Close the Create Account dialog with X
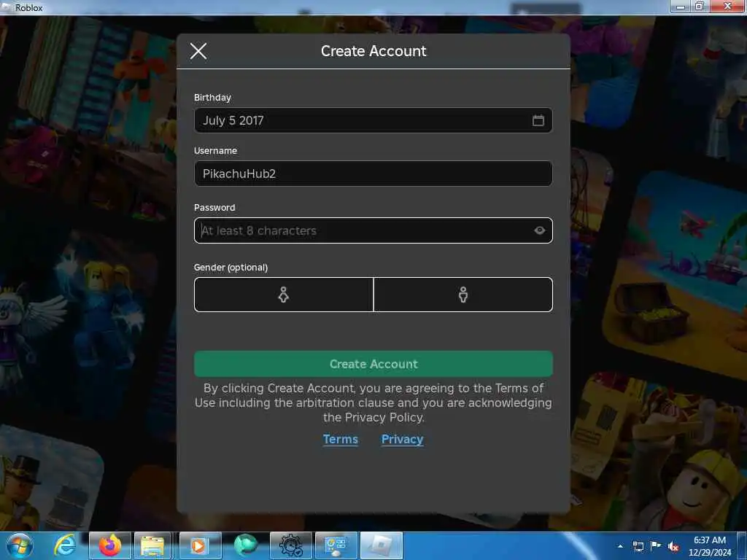This screenshot has width=747, height=560. coord(198,50)
